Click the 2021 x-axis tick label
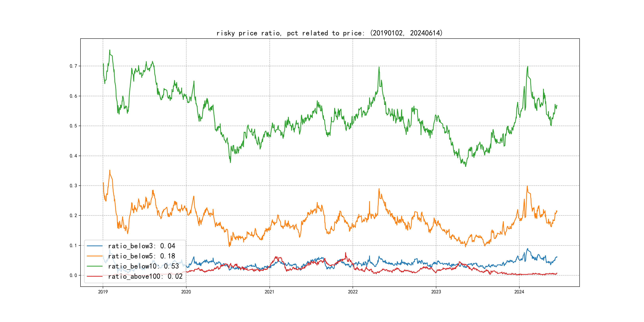Viewport: 644px width, 322px height. point(270,292)
